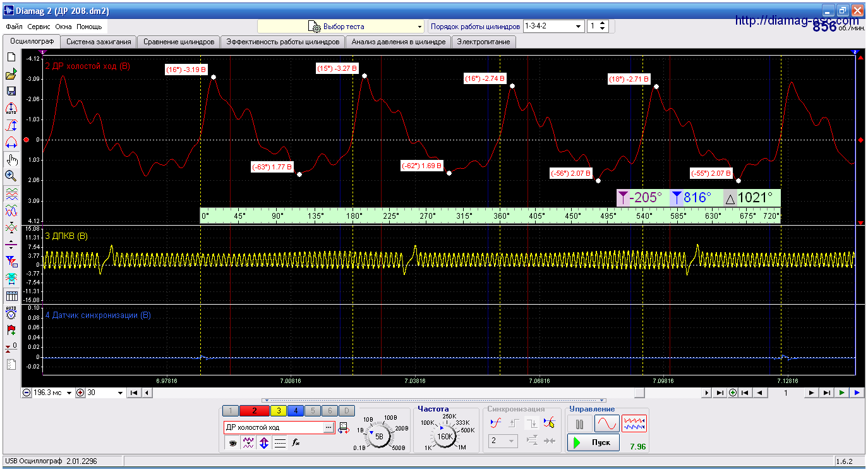Click the ДР холостой ход name field

(x=274, y=427)
